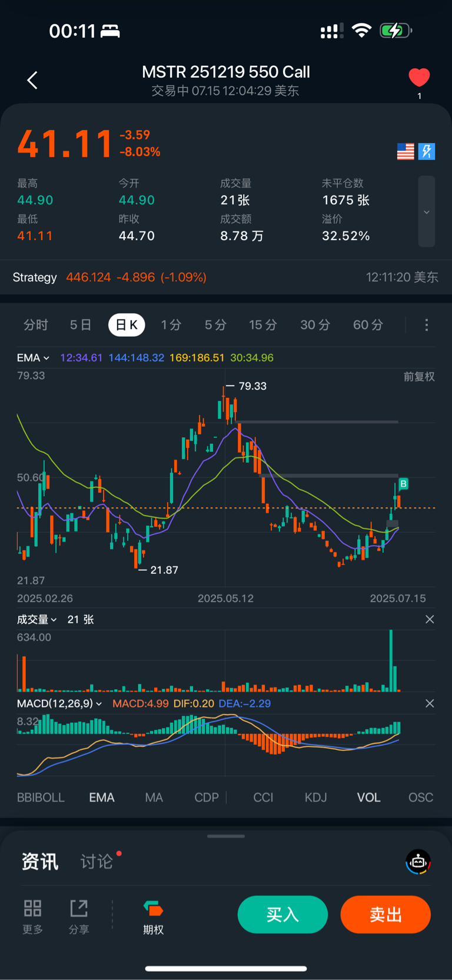Tap the 溢价 32.52% value
This screenshot has height=980, width=452.
[345, 236]
